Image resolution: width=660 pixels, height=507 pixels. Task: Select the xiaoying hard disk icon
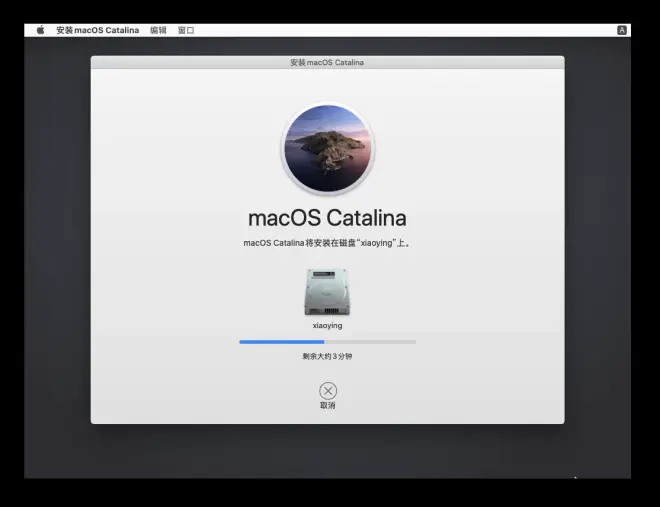(327, 292)
